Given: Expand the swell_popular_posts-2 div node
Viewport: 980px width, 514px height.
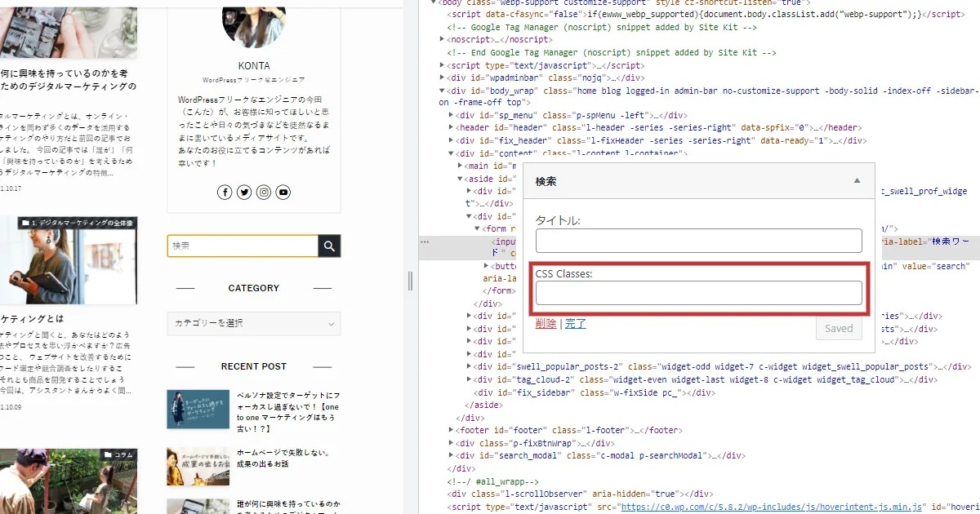Looking at the screenshot, I should pos(470,367).
